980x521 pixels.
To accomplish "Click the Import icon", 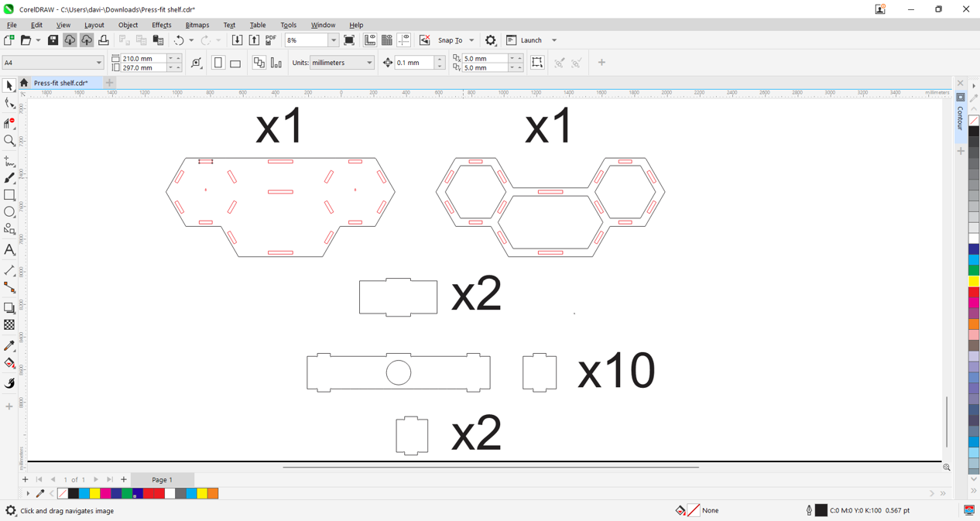I will coord(237,40).
